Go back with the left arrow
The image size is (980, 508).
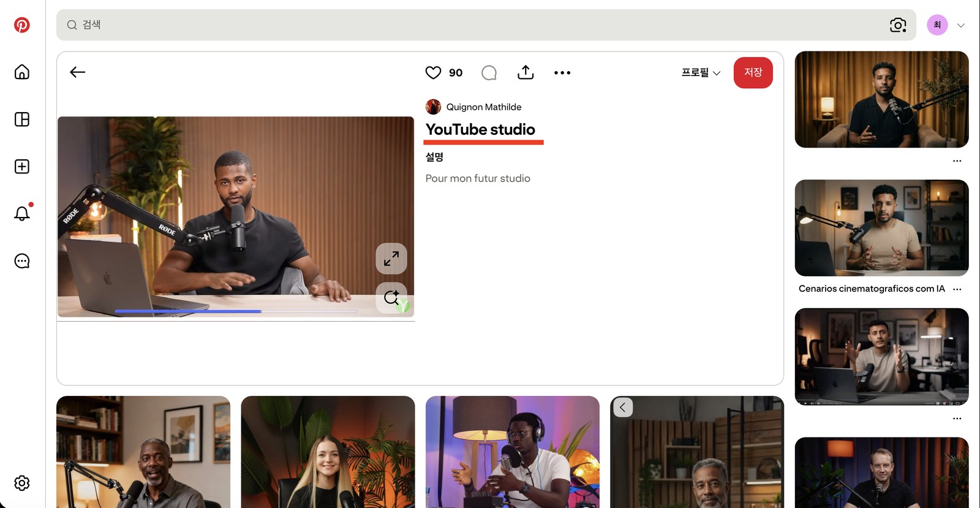point(77,72)
